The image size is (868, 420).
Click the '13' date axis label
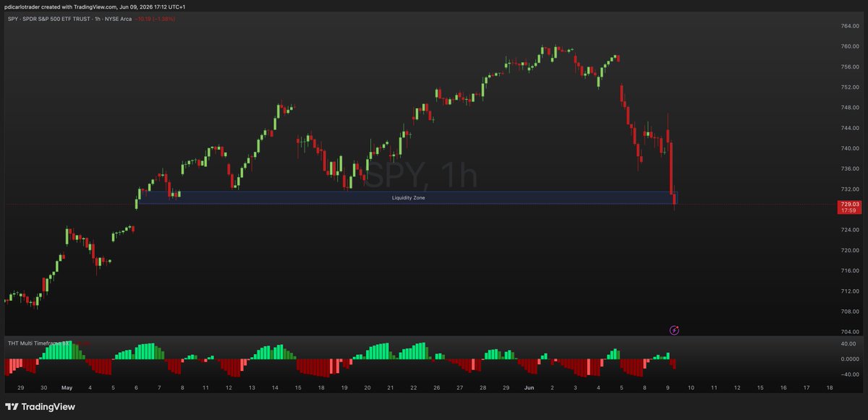point(252,387)
